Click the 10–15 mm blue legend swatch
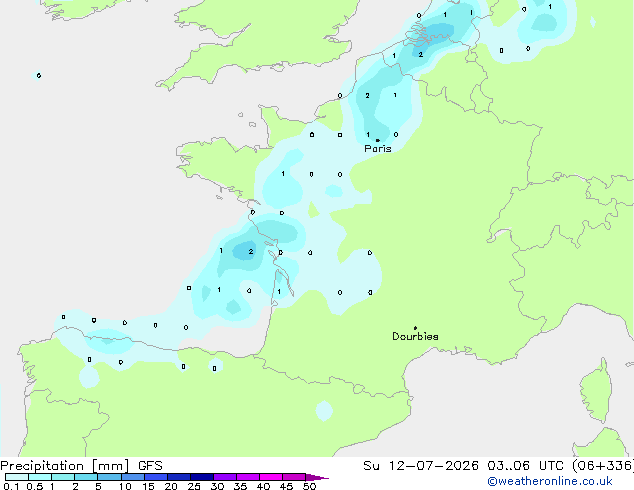 (x=132, y=477)
